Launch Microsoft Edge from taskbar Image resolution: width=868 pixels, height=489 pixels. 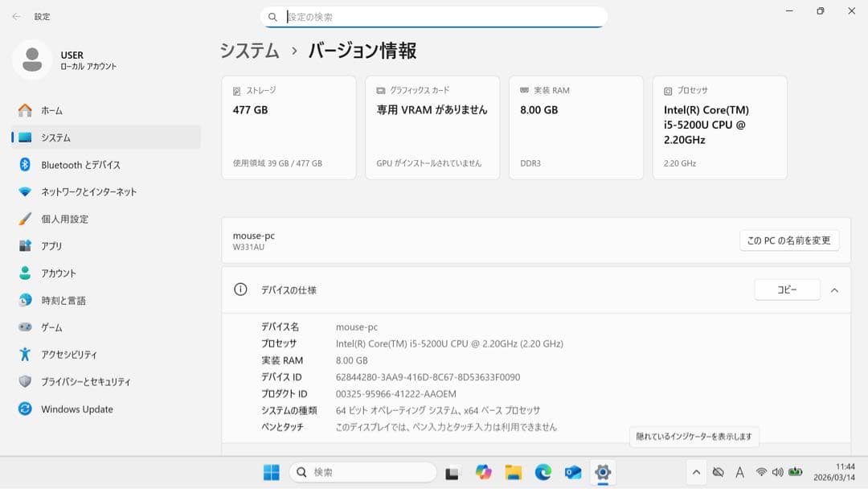[x=543, y=472]
